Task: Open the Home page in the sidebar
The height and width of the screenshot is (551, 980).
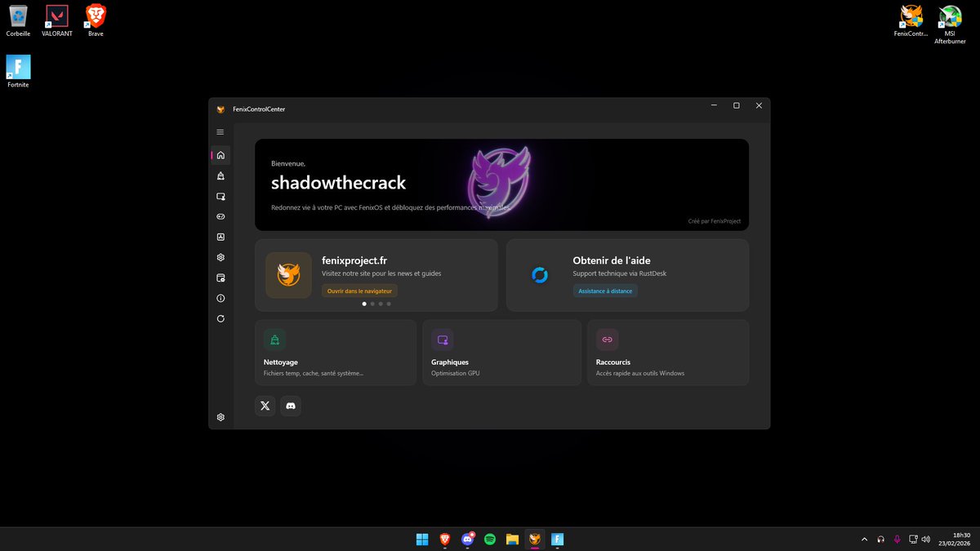Action: point(220,155)
